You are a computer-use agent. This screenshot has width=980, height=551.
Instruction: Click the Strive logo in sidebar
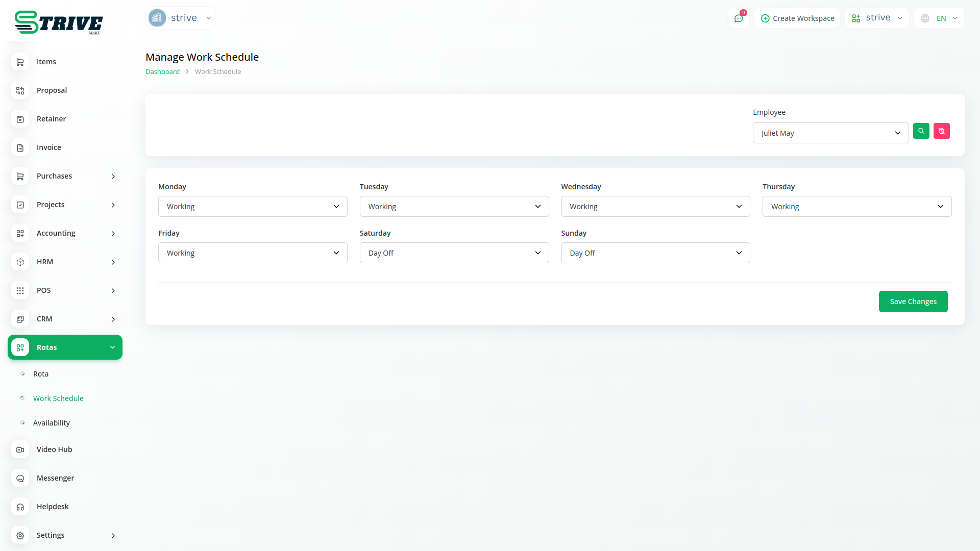[59, 22]
